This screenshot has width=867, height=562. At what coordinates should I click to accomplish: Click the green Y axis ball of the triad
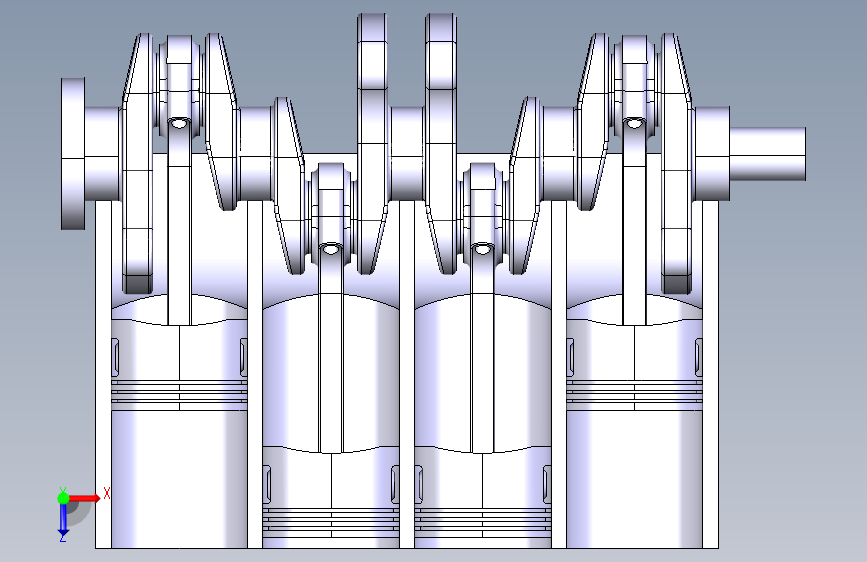tap(63, 498)
